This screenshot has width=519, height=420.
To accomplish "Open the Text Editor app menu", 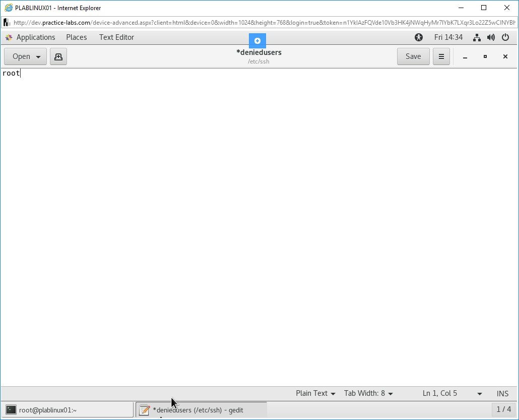I will 116,37.
